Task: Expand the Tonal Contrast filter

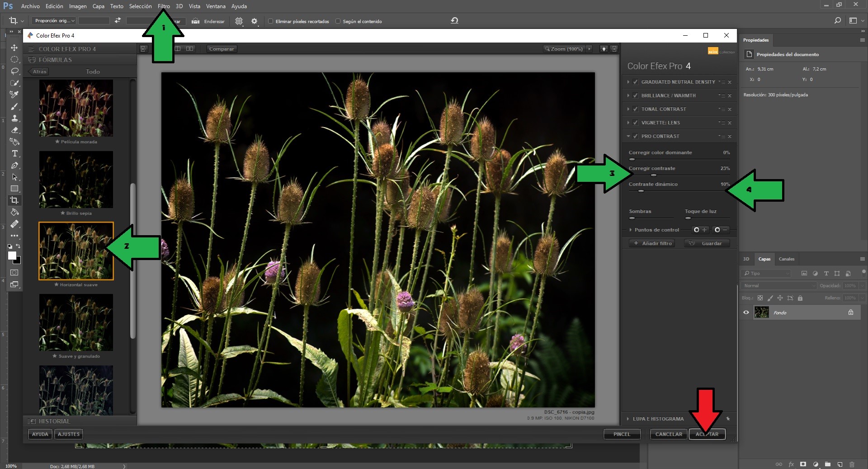Action: (628, 109)
